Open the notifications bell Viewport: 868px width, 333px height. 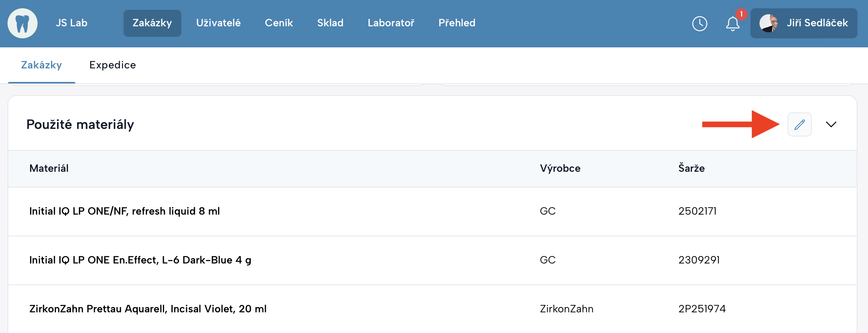[x=732, y=24]
